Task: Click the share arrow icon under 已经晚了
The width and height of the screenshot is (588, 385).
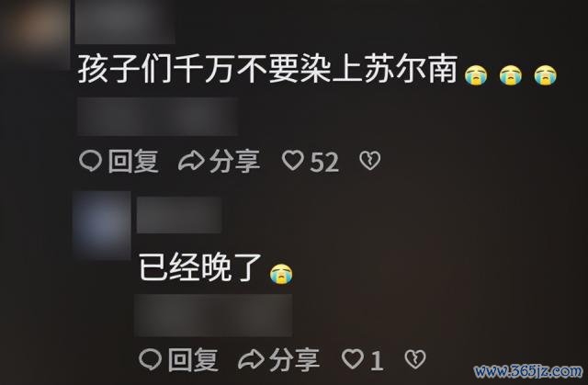Action: (251, 359)
